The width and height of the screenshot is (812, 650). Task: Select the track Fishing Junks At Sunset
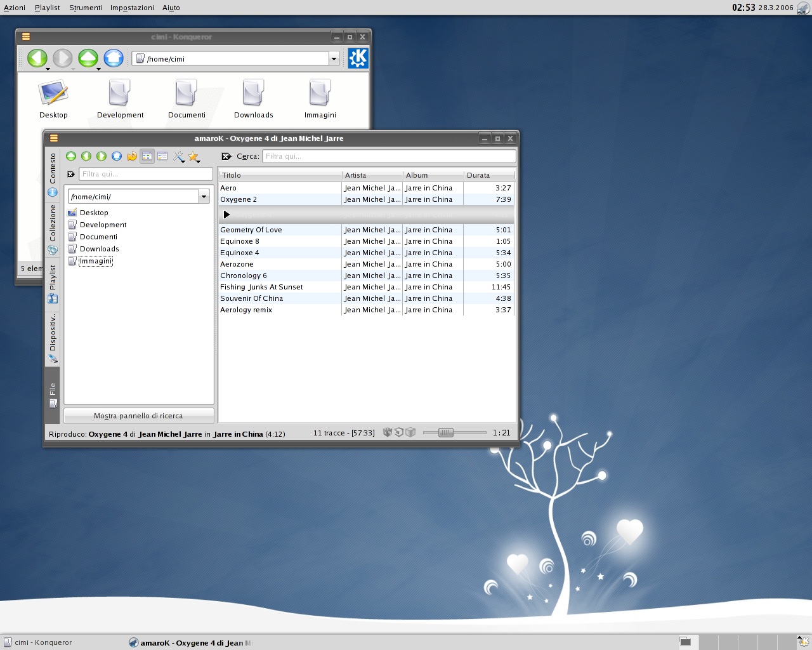365,287
